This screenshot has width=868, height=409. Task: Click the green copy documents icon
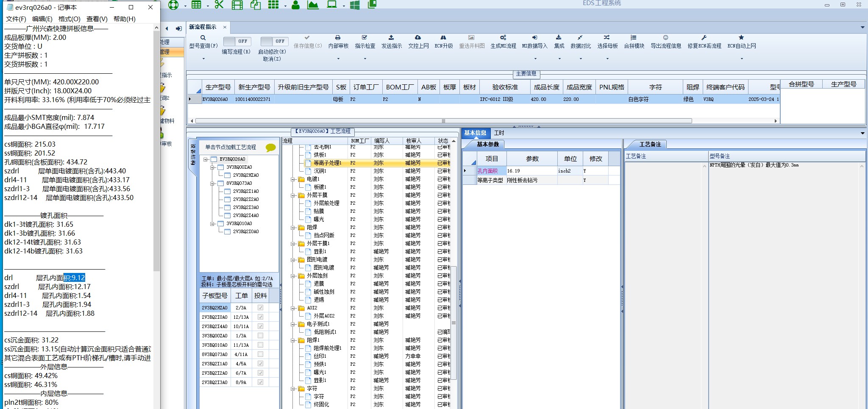click(x=255, y=5)
